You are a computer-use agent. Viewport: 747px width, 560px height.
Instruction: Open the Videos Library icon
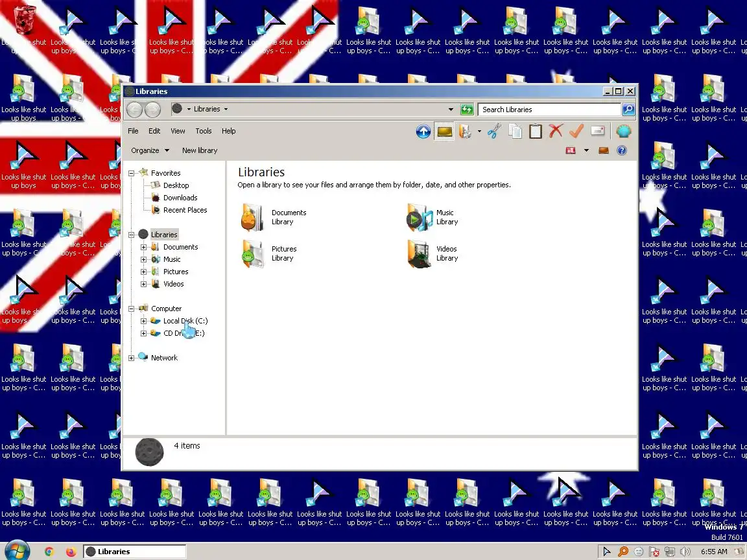(419, 253)
